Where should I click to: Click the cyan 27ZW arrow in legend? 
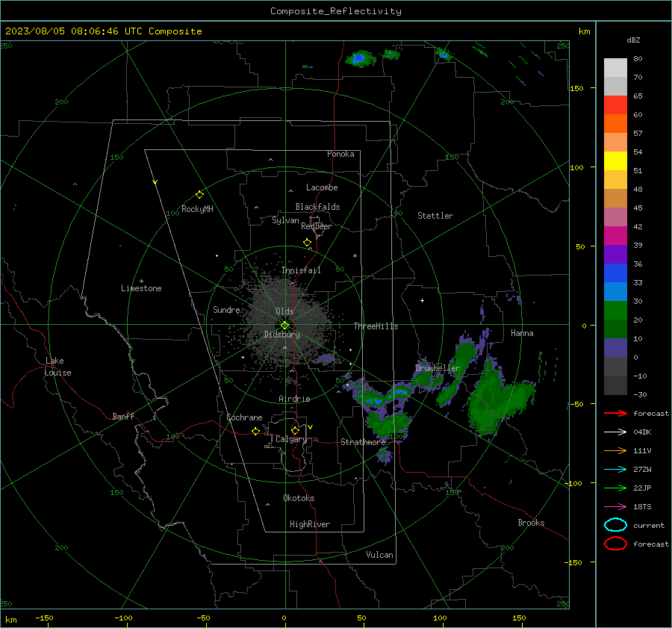click(x=615, y=470)
